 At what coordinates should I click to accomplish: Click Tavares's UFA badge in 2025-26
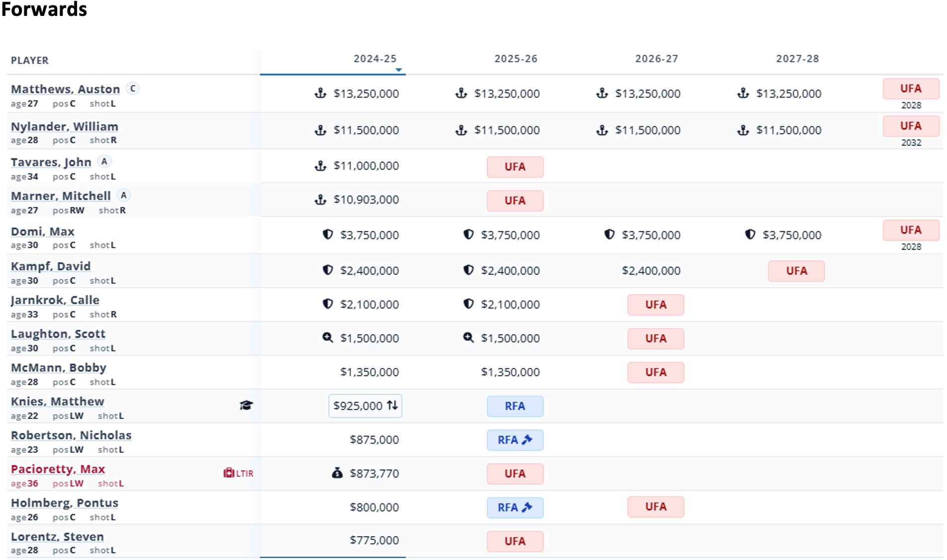(x=515, y=167)
